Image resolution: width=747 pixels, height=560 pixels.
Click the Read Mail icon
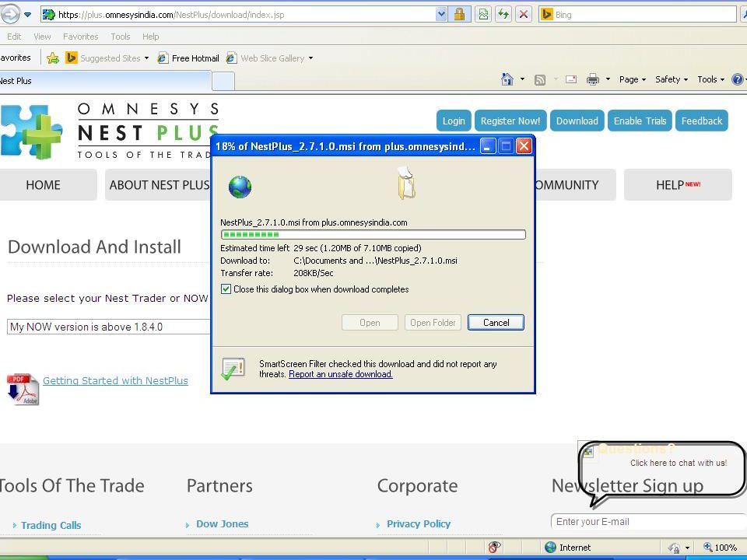coord(570,79)
